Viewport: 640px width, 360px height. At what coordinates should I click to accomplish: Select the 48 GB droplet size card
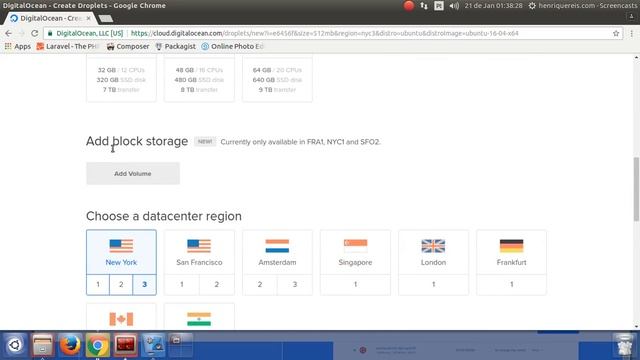[199, 79]
